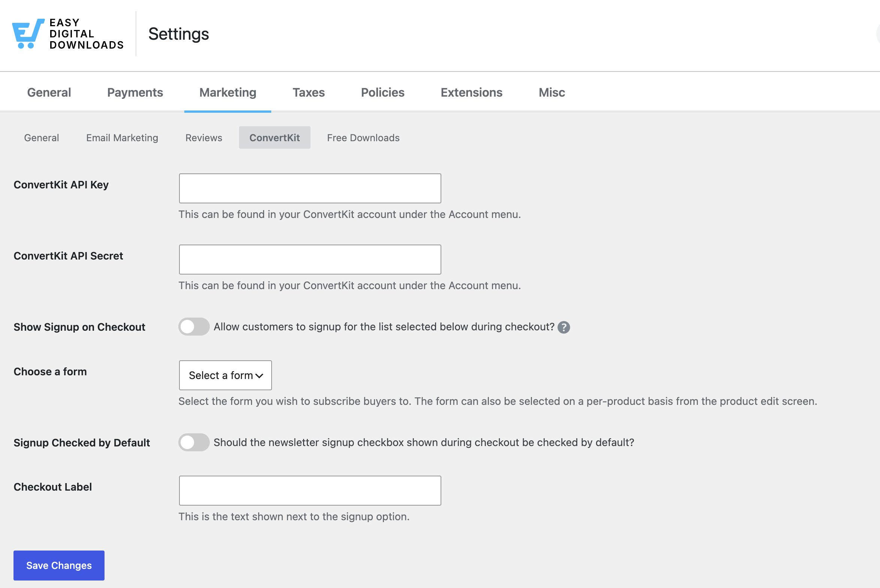Screen dimensions: 880x588
Task: View the Reviews sub-section
Action: (x=204, y=137)
